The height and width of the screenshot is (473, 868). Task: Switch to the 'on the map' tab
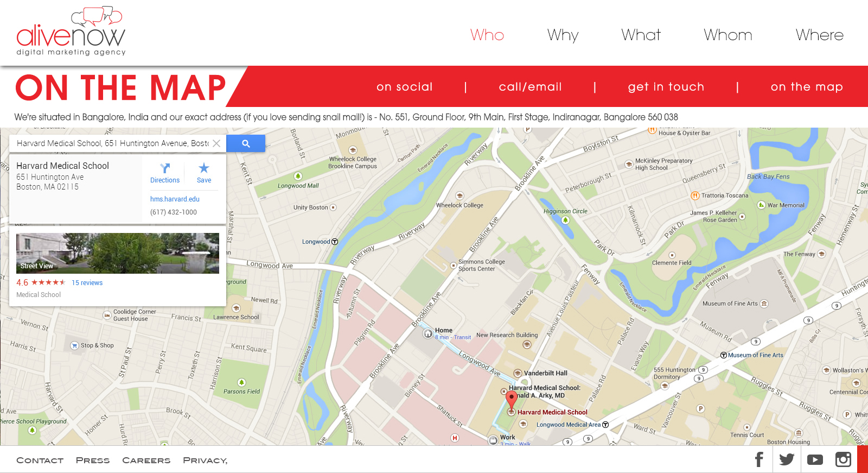click(x=807, y=87)
